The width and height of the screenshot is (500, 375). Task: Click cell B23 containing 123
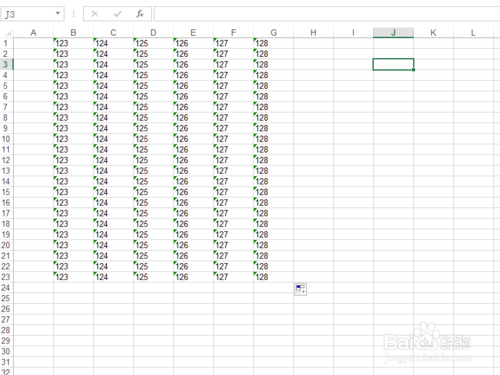click(x=73, y=277)
